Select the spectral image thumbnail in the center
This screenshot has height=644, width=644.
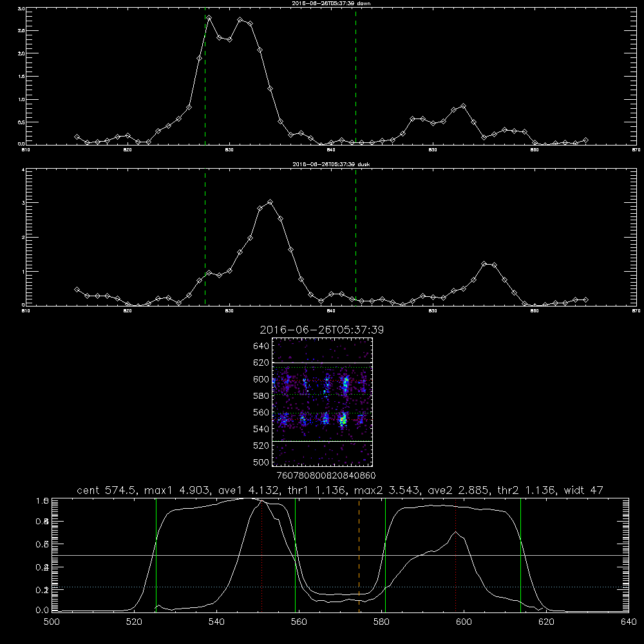(322, 402)
